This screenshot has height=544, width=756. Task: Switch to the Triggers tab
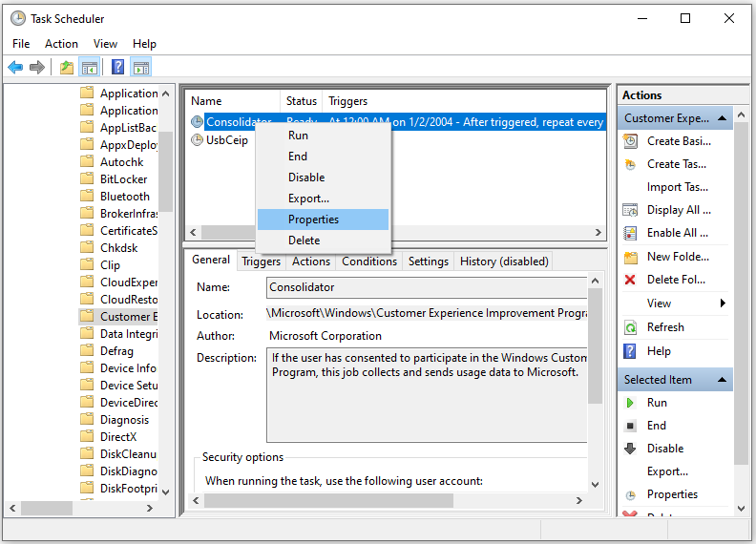(261, 262)
